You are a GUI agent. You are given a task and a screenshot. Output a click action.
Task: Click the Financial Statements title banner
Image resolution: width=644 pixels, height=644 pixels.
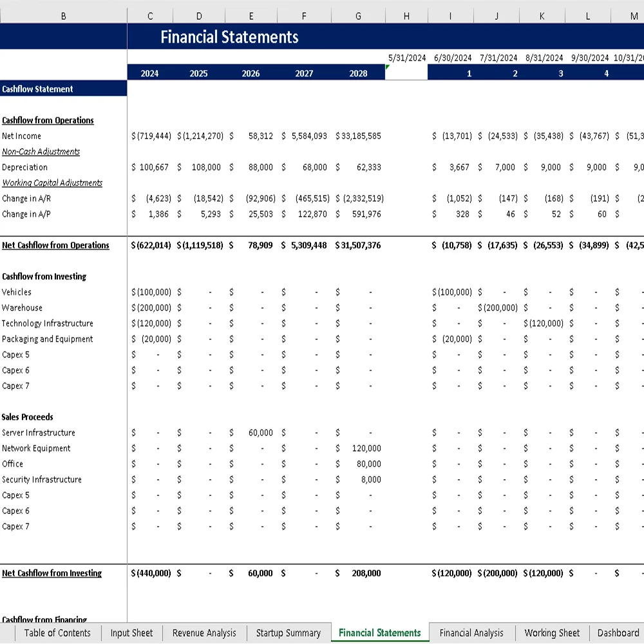click(230, 37)
